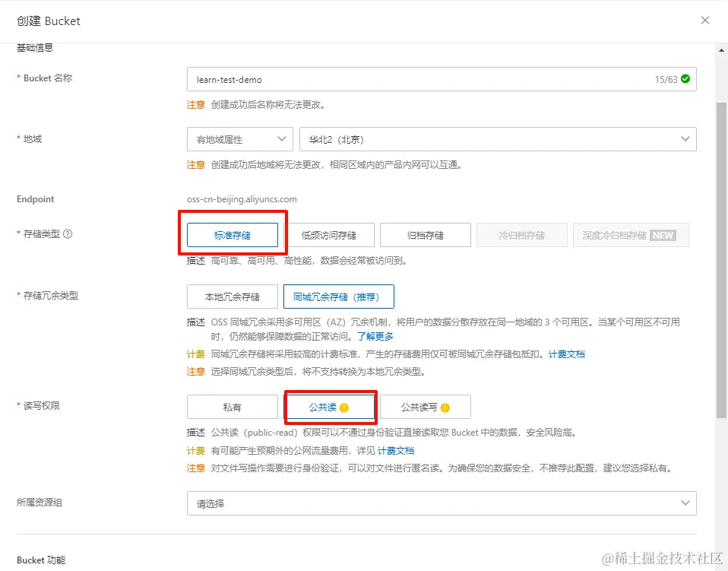
Task: Choose 同城冗余存储（推荐）redundancy type
Action: (x=338, y=297)
